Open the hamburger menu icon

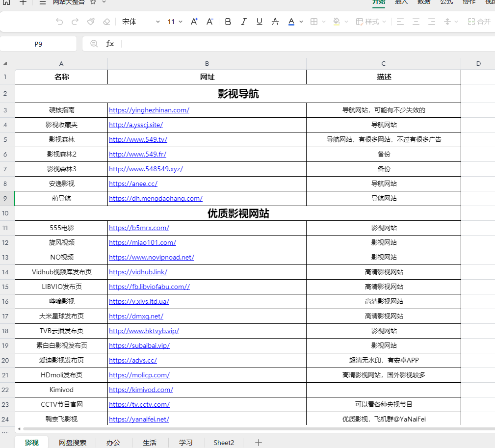[43, 2]
